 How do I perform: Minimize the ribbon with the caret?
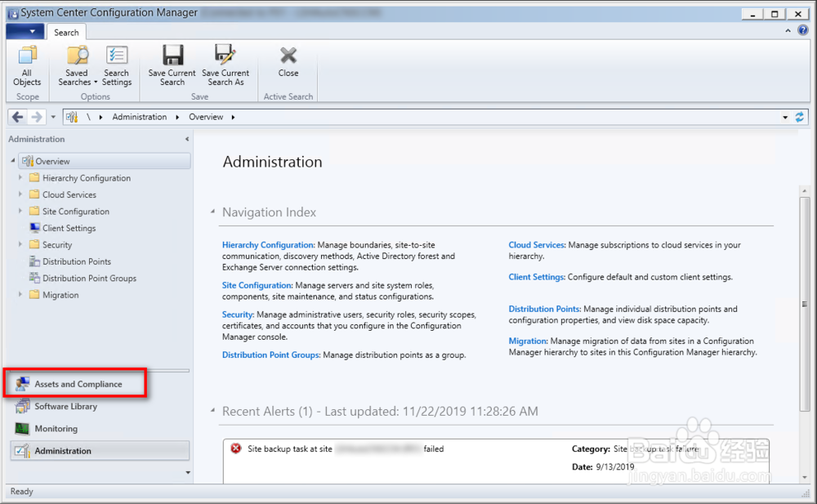788,31
